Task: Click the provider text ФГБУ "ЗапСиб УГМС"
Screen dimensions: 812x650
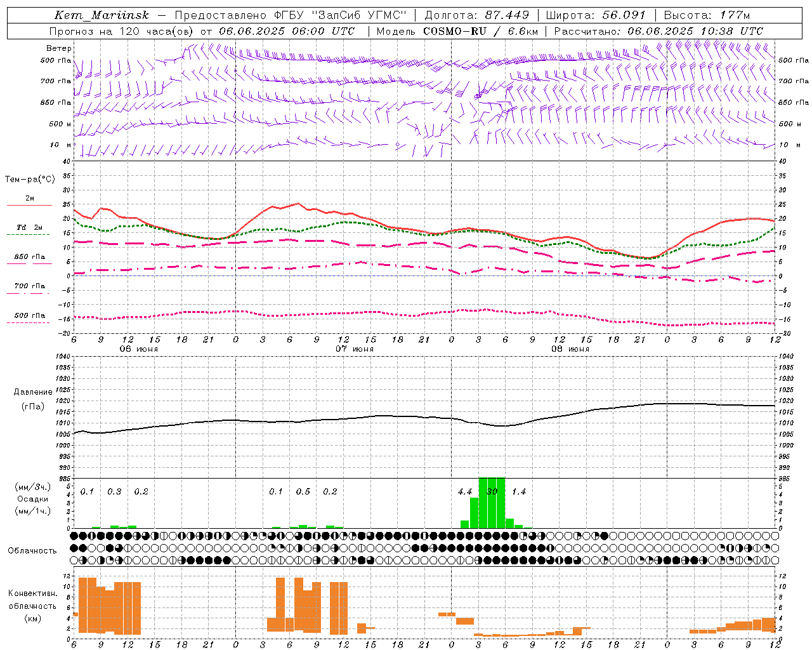Action: (x=342, y=15)
